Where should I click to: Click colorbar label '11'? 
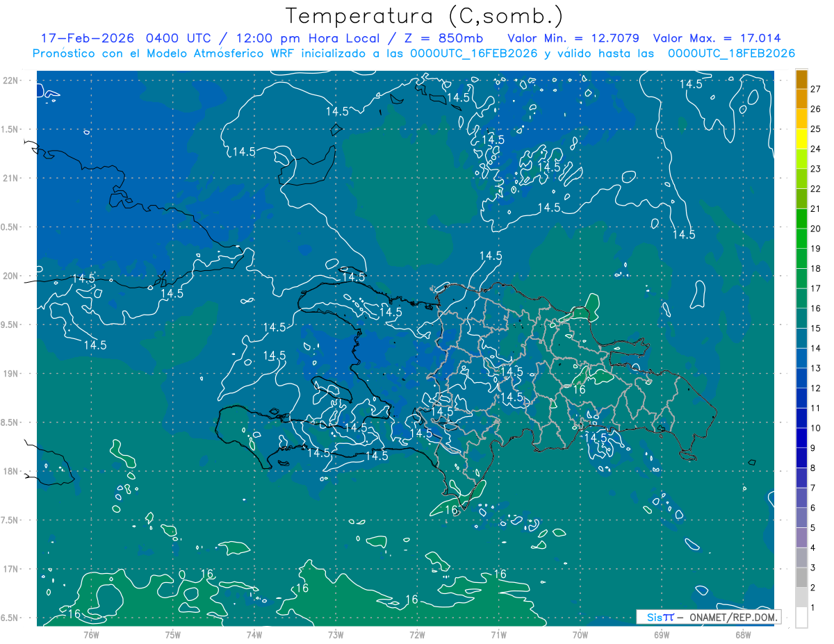[x=816, y=408]
